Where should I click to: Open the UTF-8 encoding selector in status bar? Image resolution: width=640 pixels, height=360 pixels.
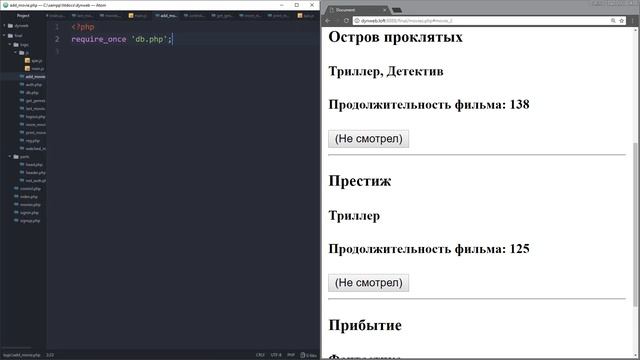(276, 355)
